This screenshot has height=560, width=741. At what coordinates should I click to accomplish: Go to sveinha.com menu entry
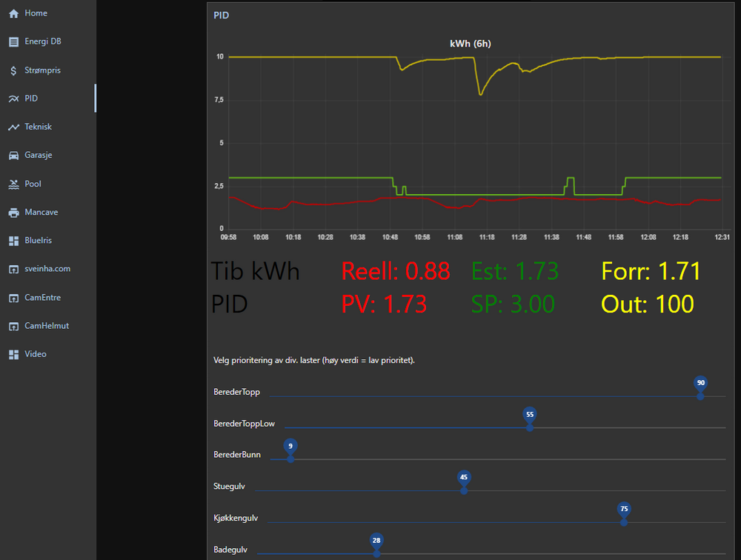[47, 269]
